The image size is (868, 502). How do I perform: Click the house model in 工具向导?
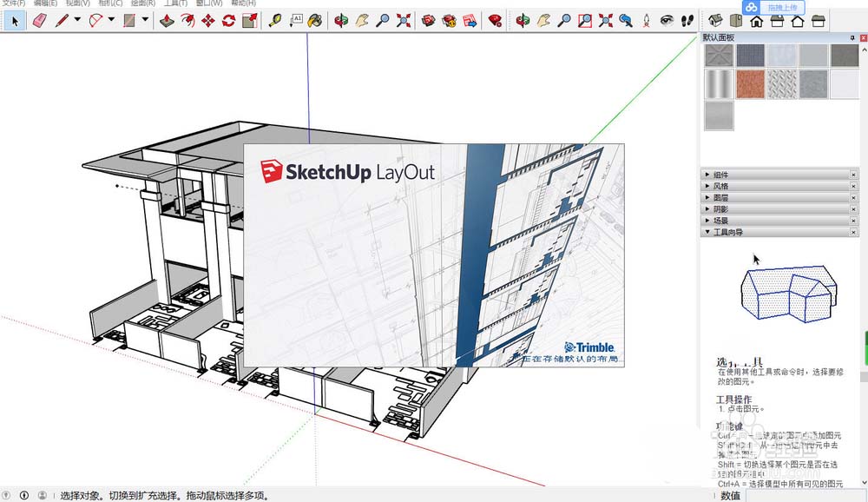tap(788, 293)
